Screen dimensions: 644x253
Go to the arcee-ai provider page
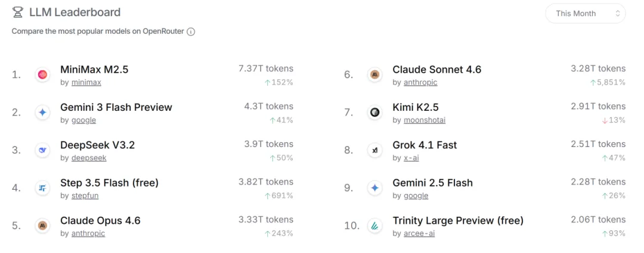coord(419,233)
